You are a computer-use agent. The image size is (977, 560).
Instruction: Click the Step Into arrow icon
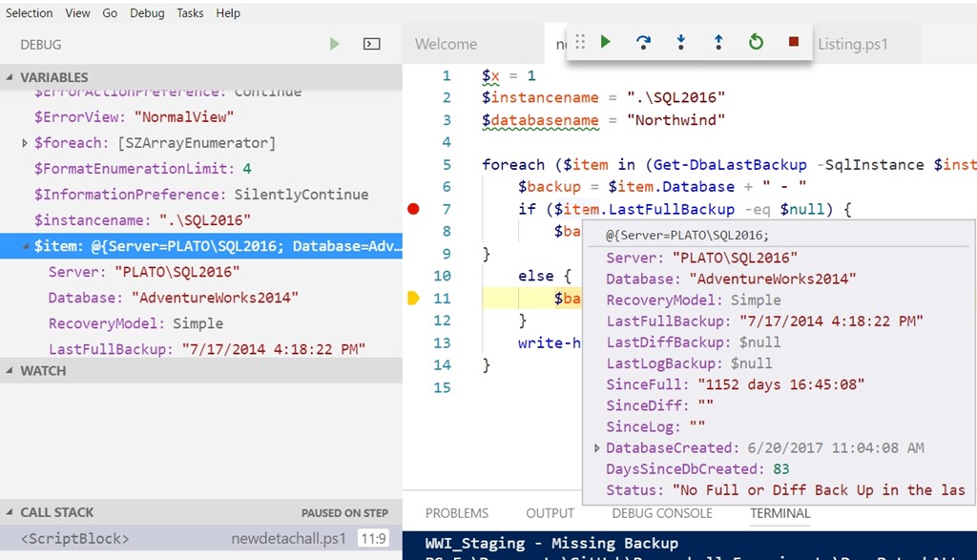(681, 42)
